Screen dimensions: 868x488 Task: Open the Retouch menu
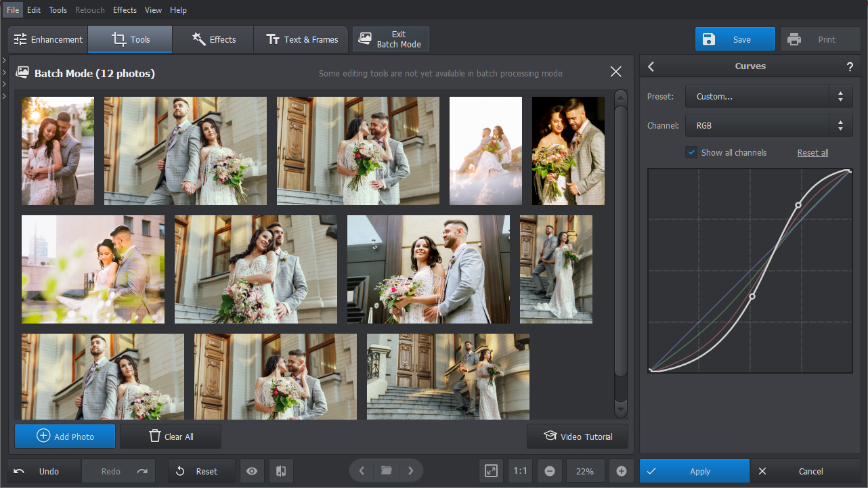[x=90, y=10]
